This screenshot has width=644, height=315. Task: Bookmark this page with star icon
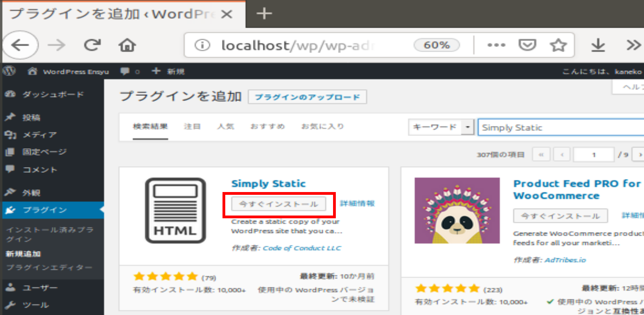(558, 45)
